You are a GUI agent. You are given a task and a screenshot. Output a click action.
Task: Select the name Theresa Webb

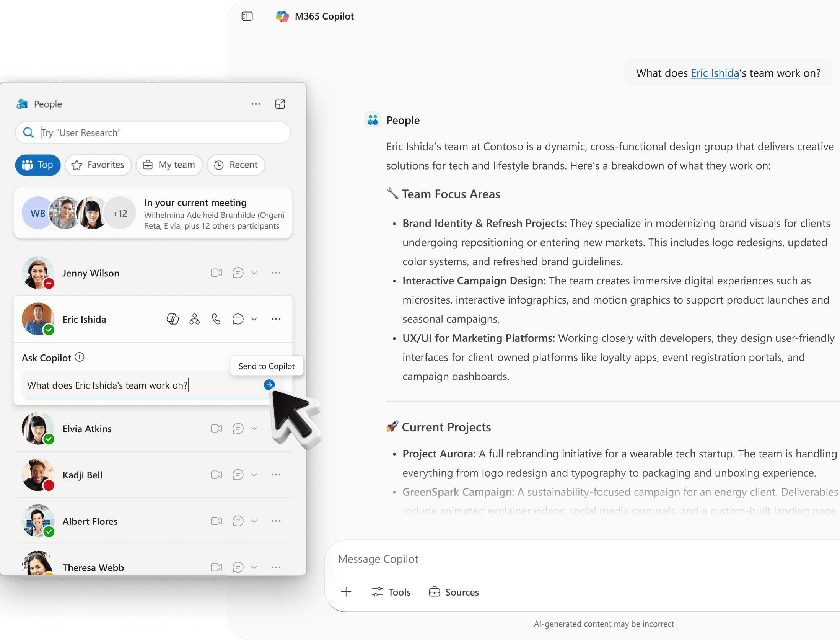[x=93, y=568]
